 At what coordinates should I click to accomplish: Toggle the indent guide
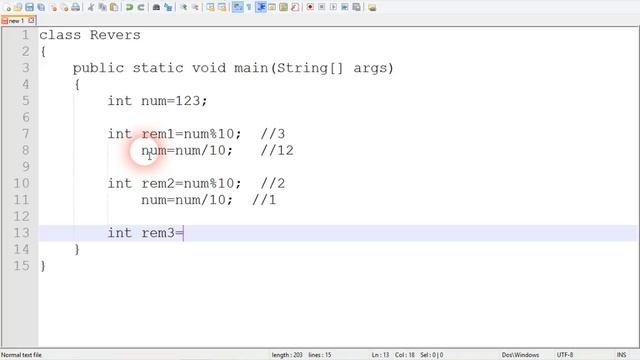pos(260,7)
